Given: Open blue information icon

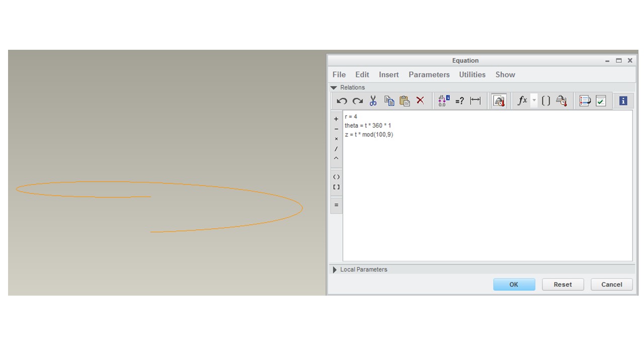Looking at the screenshot, I should tap(623, 101).
